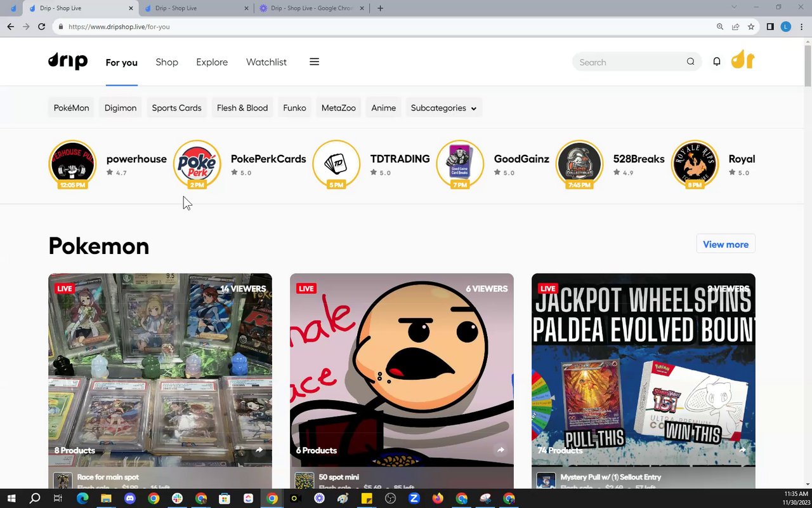Viewport: 812px width, 508px height.
Task: Click the PokePerkCards seller name
Action: [268, 159]
